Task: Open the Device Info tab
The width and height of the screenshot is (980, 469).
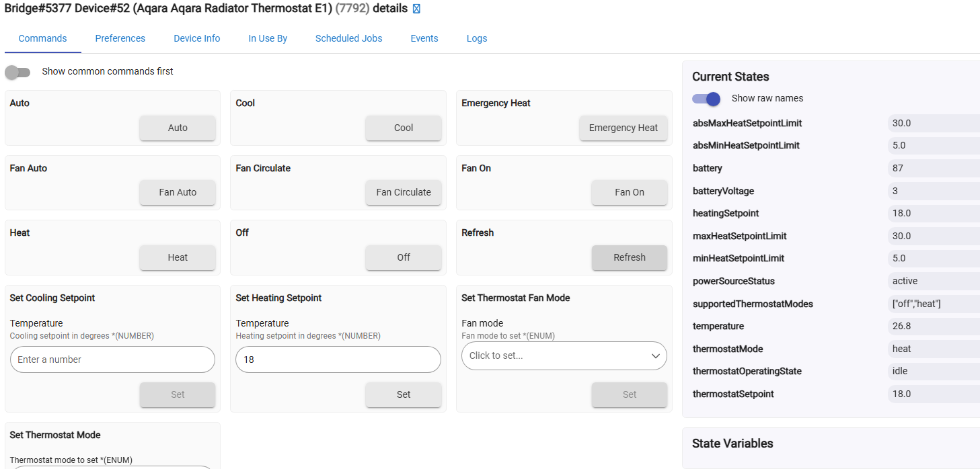Action: [x=196, y=39]
